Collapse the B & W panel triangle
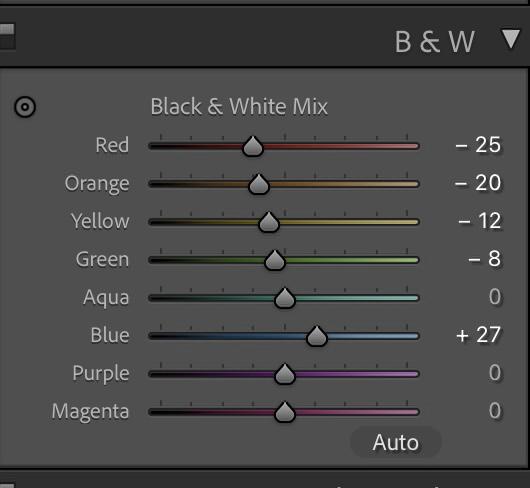The height and width of the screenshot is (488, 530). tap(511, 39)
